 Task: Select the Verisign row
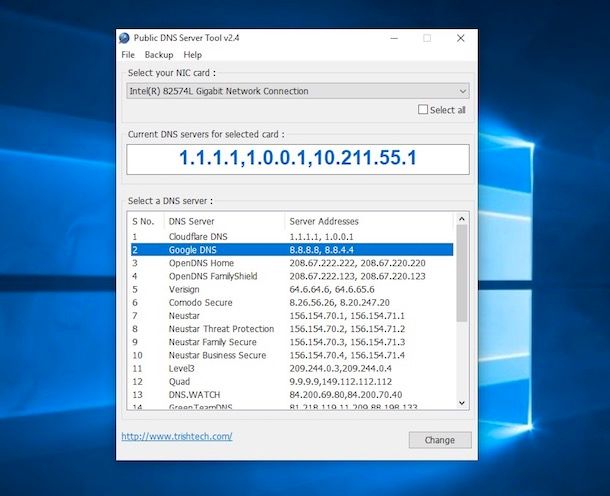(292, 289)
